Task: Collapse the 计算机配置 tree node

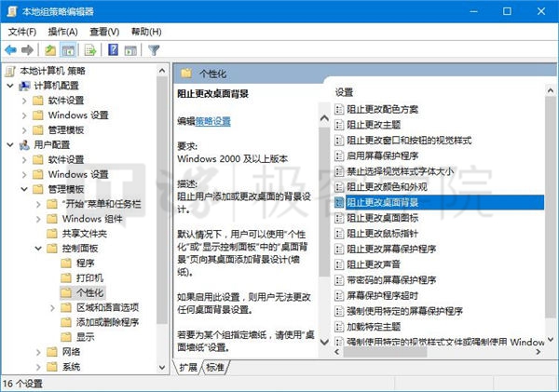Action: [10, 86]
